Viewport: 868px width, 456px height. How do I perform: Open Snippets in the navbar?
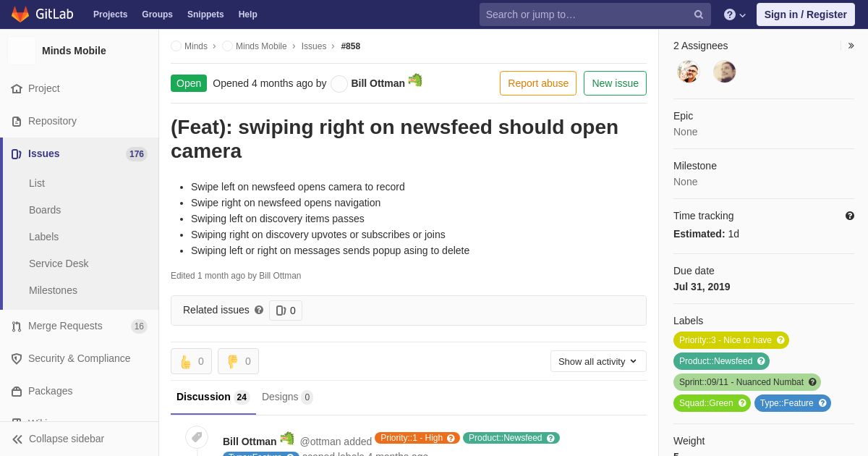[205, 14]
